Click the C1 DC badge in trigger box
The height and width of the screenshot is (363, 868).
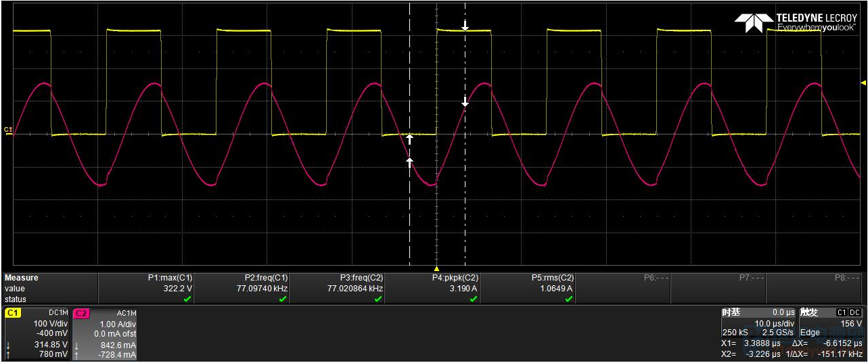pos(850,312)
